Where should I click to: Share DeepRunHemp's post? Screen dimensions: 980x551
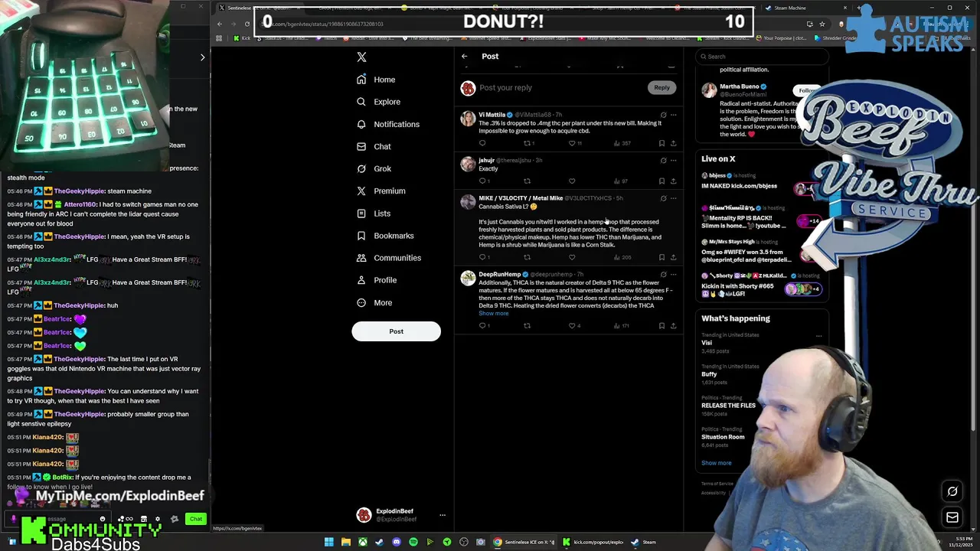coord(673,326)
